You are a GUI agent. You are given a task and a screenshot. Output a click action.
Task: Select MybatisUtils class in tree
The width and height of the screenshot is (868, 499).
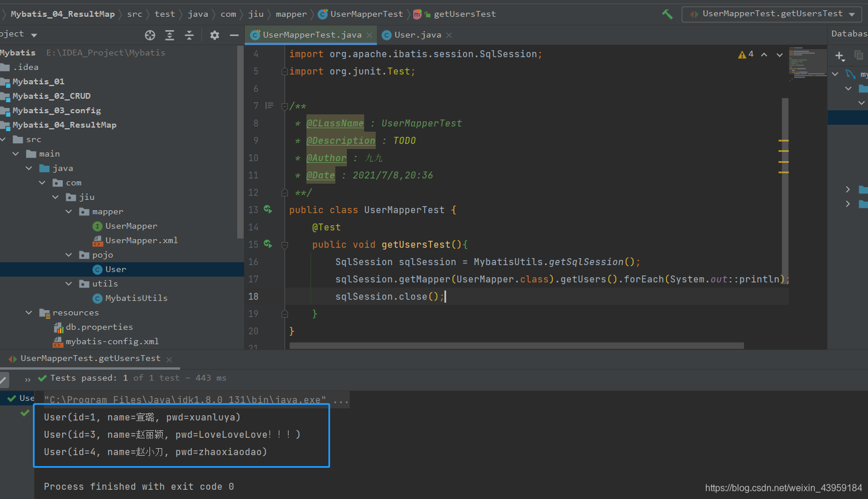click(130, 298)
